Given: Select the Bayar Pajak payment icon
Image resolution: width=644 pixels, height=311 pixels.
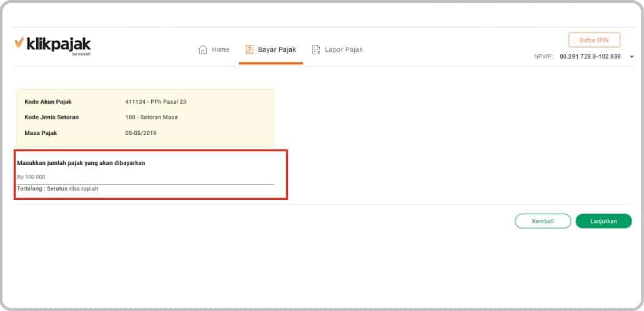Looking at the screenshot, I should coord(249,50).
